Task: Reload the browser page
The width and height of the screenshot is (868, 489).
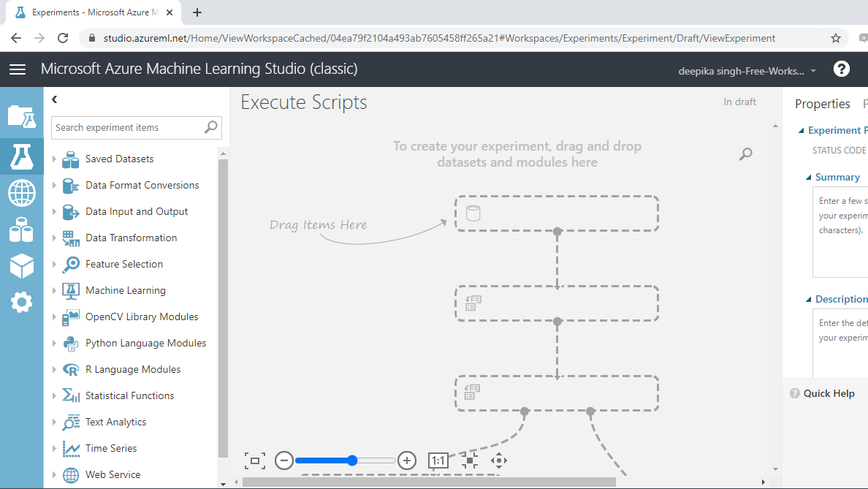Action: point(63,38)
